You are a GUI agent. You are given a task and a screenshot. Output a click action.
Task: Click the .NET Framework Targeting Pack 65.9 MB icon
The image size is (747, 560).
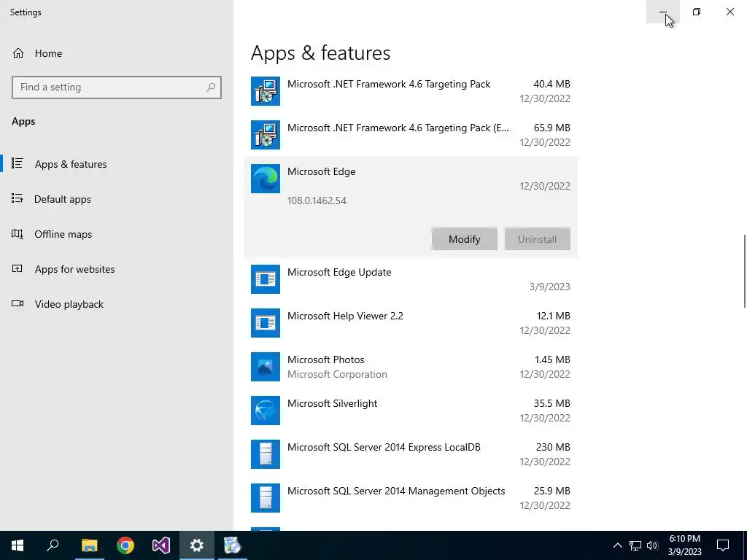pyautogui.click(x=266, y=135)
